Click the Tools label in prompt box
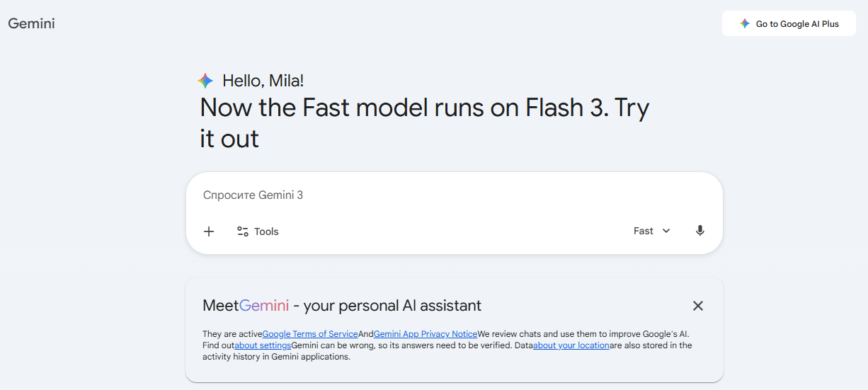The image size is (868, 390). click(266, 231)
